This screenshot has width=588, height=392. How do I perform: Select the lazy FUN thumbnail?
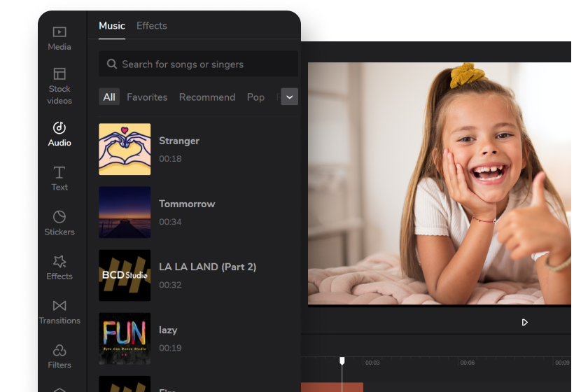point(125,338)
